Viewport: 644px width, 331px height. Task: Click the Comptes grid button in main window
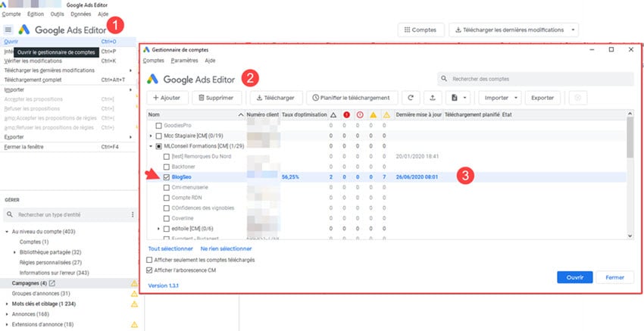[x=421, y=30]
